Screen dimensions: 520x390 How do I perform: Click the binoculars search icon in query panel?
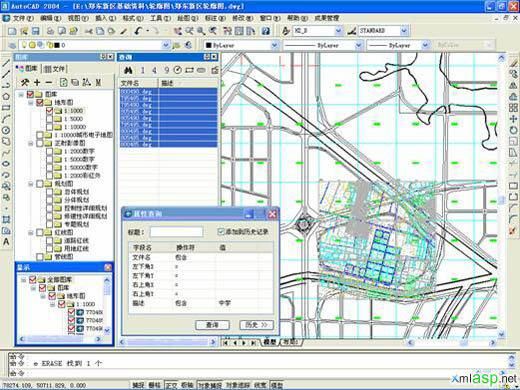pos(128,70)
